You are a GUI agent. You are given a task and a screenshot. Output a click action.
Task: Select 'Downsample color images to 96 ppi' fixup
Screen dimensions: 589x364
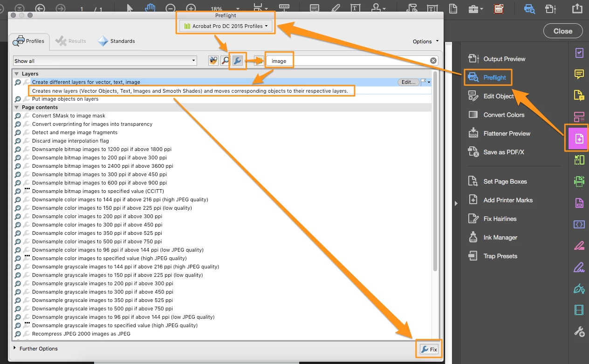[117, 250]
